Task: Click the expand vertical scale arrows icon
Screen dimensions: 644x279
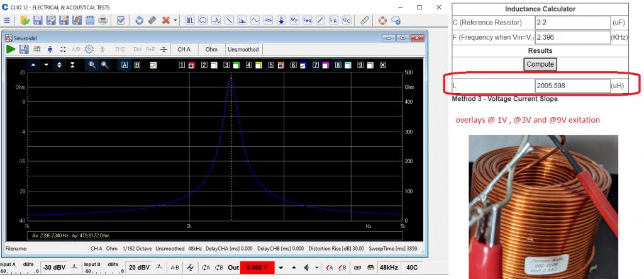Action: [60, 65]
